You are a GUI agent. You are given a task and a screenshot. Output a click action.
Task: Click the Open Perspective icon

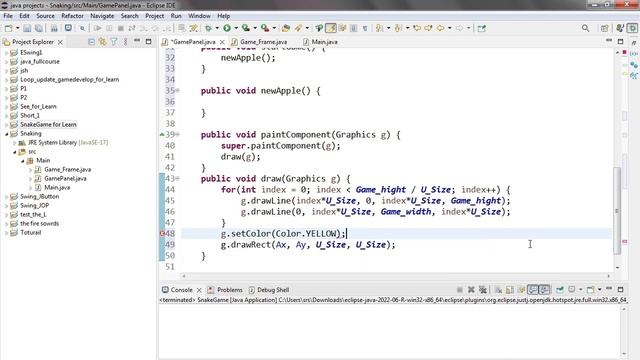click(604, 28)
